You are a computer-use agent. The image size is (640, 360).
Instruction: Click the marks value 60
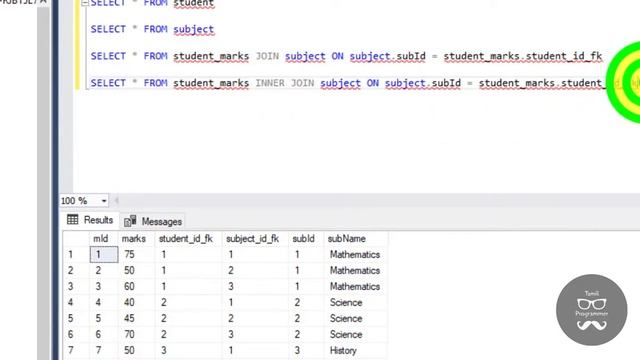click(129, 287)
